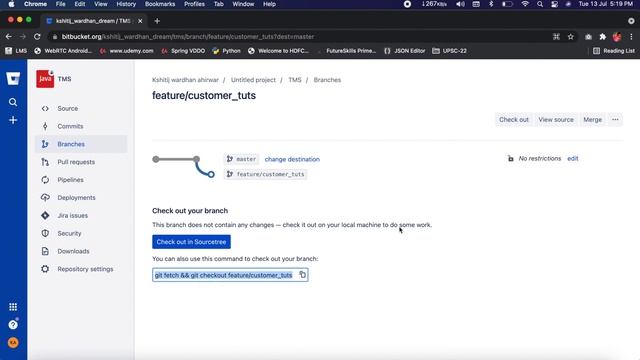This screenshot has width=640, height=360.
Task: Click the Downloads file icon
Action: click(45, 251)
